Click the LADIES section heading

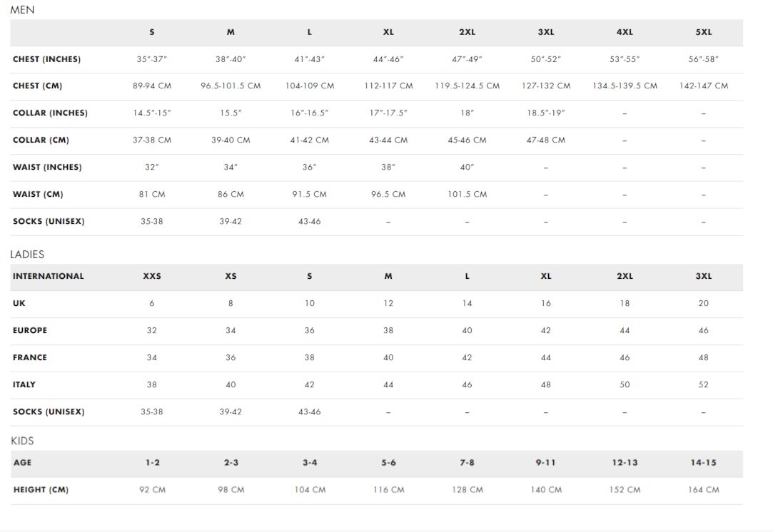(27, 254)
